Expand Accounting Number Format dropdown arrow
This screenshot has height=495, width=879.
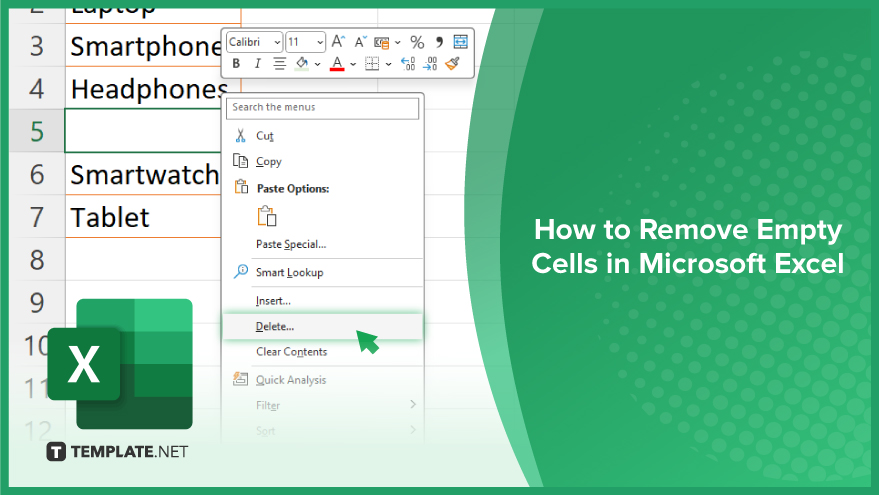pos(397,43)
